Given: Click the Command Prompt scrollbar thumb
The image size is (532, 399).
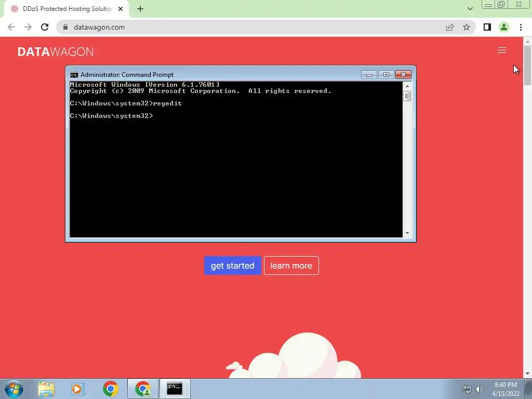Looking at the screenshot, I should click(407, 96).
